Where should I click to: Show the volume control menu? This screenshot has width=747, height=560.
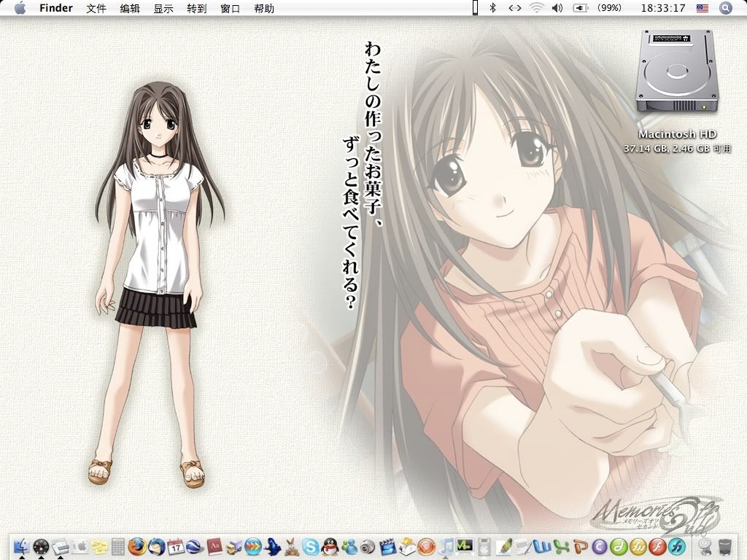coord(557,8)
